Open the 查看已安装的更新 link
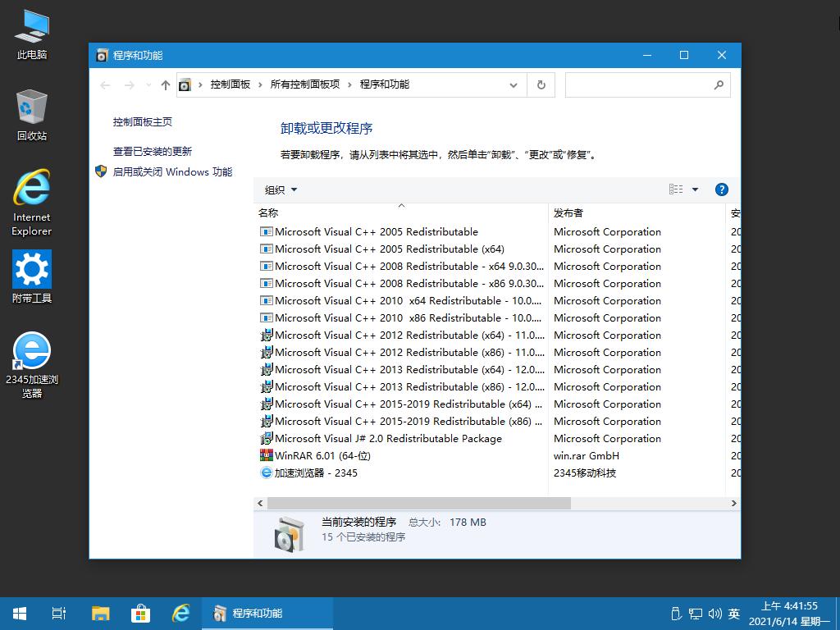 point(152,152)
